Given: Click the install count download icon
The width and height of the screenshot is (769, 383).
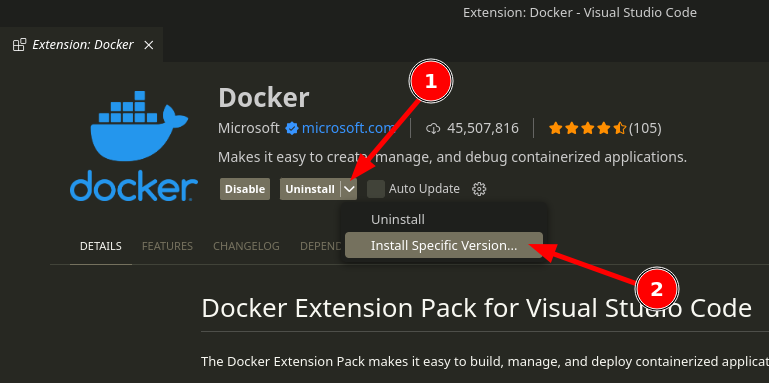Looking at the screenshot, I should pyautogui.click(x=433, y=128).
